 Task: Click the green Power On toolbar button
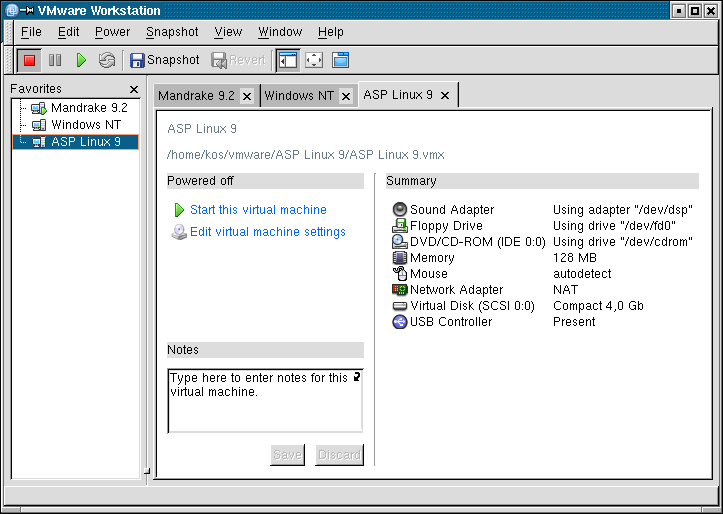[81, 60]
